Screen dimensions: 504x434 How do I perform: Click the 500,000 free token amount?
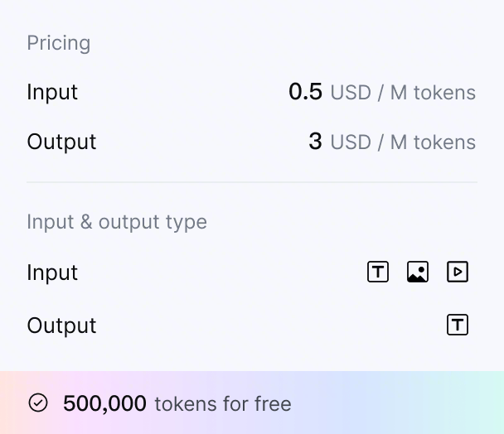coord(104,404)
